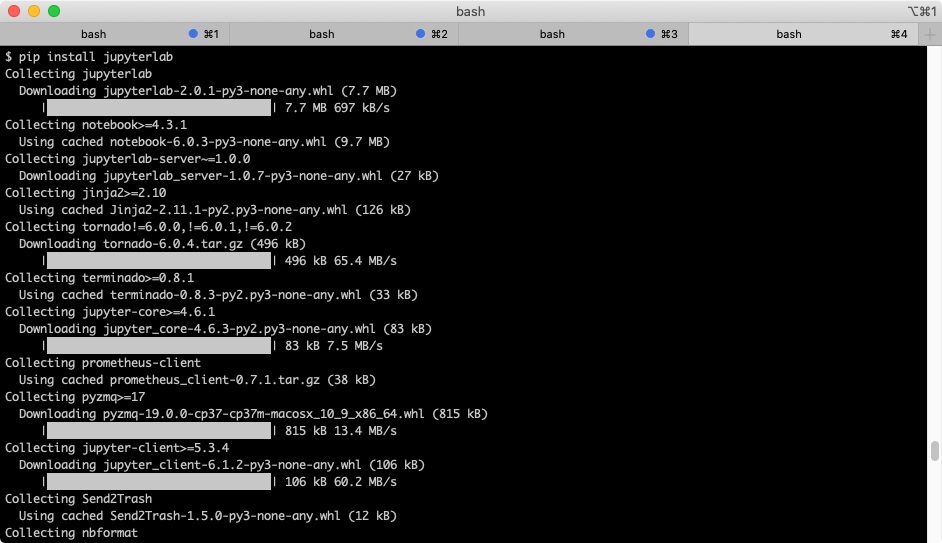Switch to the first bash tab ⌘1
This screenshot has height=543, width=942.
[x=115, y=34]
